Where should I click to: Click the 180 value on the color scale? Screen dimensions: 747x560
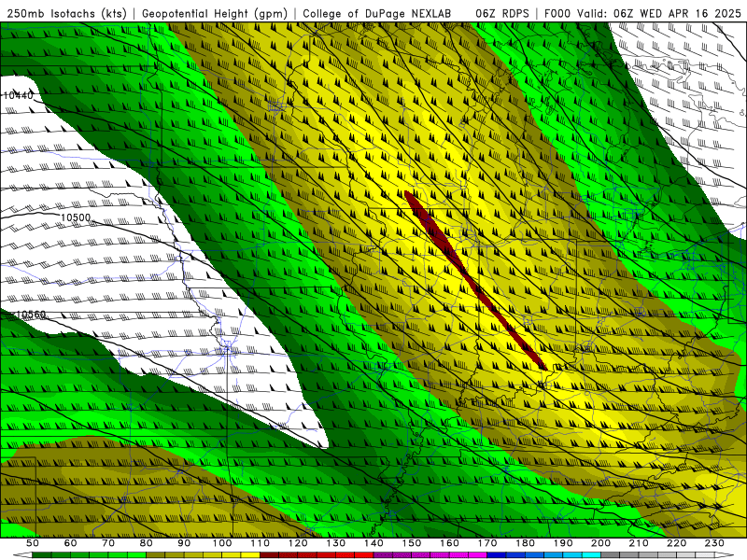point(526,543)
